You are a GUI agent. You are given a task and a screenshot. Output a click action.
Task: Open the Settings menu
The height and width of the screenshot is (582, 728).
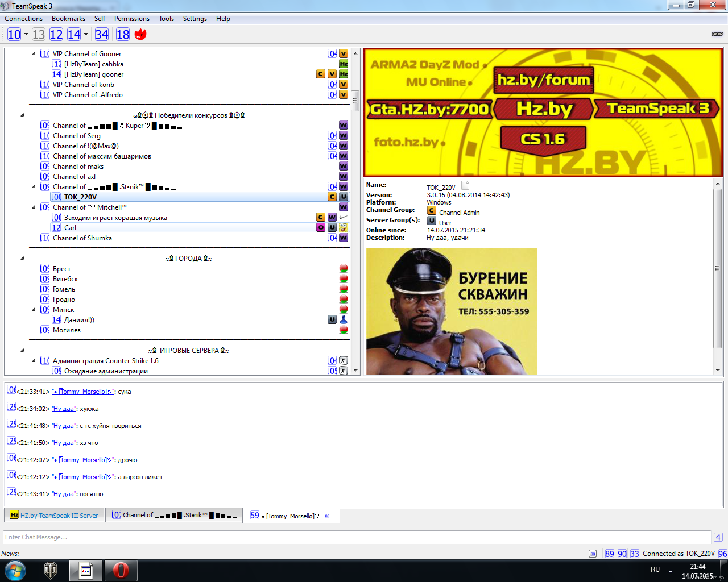195,19
